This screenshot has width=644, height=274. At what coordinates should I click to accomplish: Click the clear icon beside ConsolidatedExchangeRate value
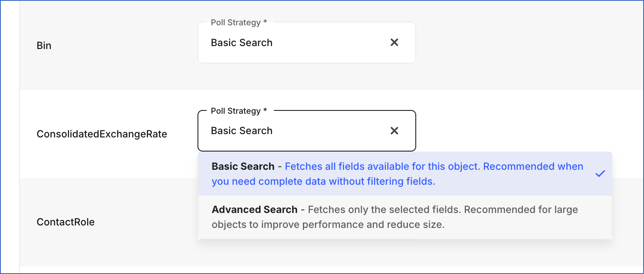tap(394, 130)
